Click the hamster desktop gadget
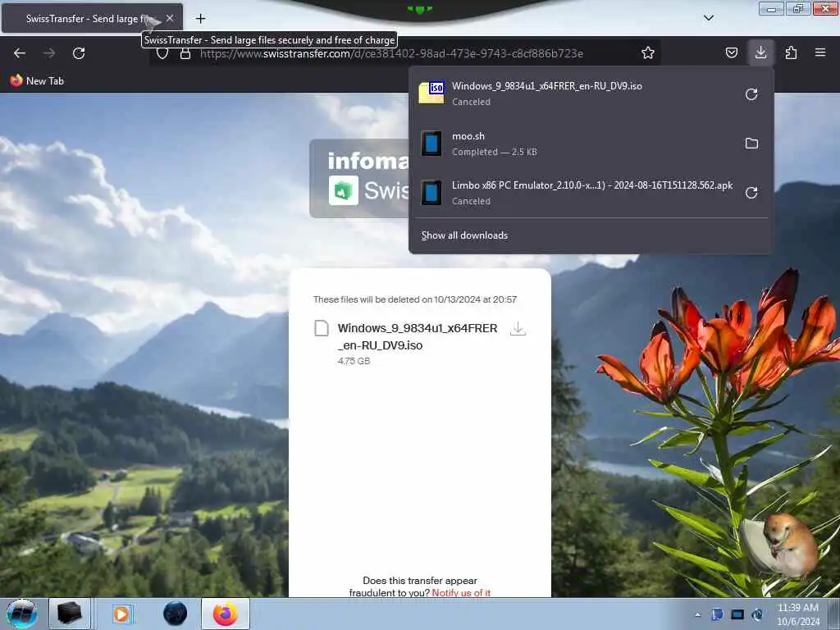This screenshot has width=840, height=630. click(782, 547)
